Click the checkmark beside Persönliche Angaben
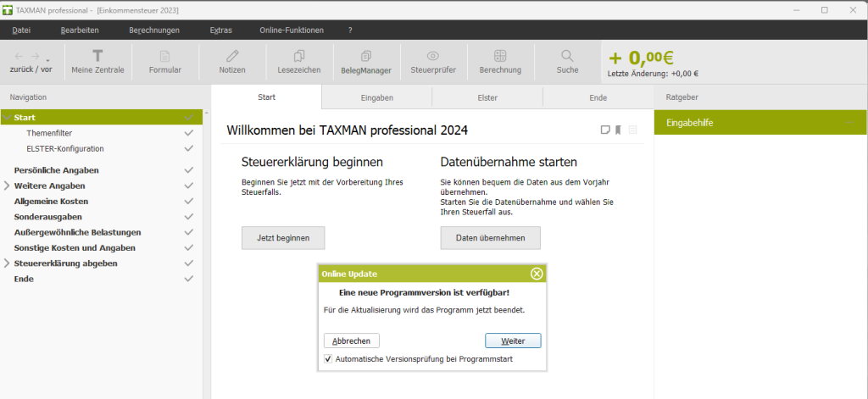Screen dimensions: 868x399 (189, 170)
